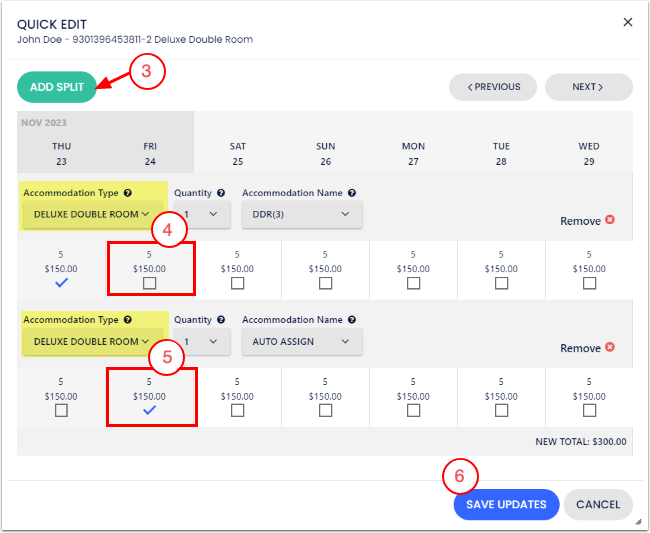This screenshot has width=650, height=533.
Task: Close the Quick Edit dialog with X
Action: [x=627, y=21]
